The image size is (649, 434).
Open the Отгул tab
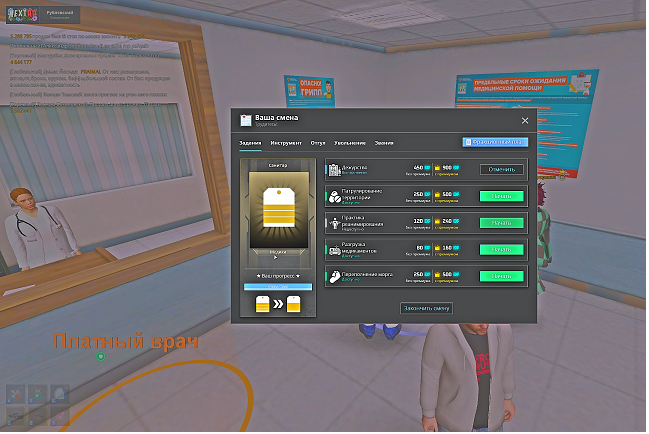click(319, 144)
